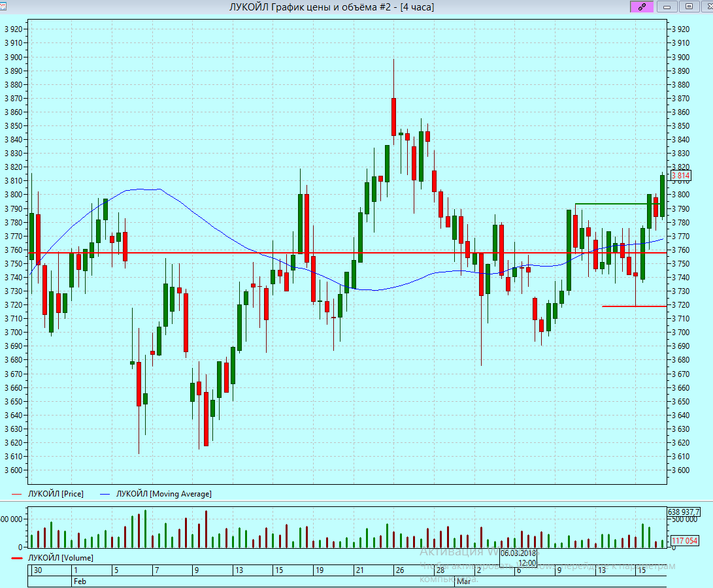This screenshot has height=588, width=713.
Task: Click the 3 700 label on left price axis
Action: (13, 333)
